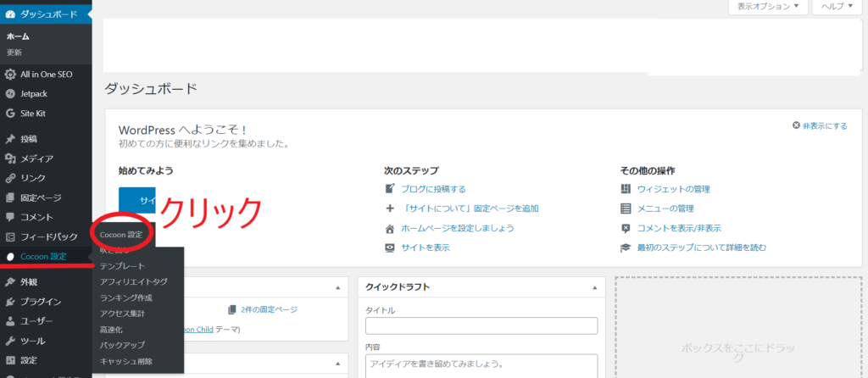Viewport: 868px width, 378px height.
Task: Click the media icon beside メディア
Action: coord(9,158)
